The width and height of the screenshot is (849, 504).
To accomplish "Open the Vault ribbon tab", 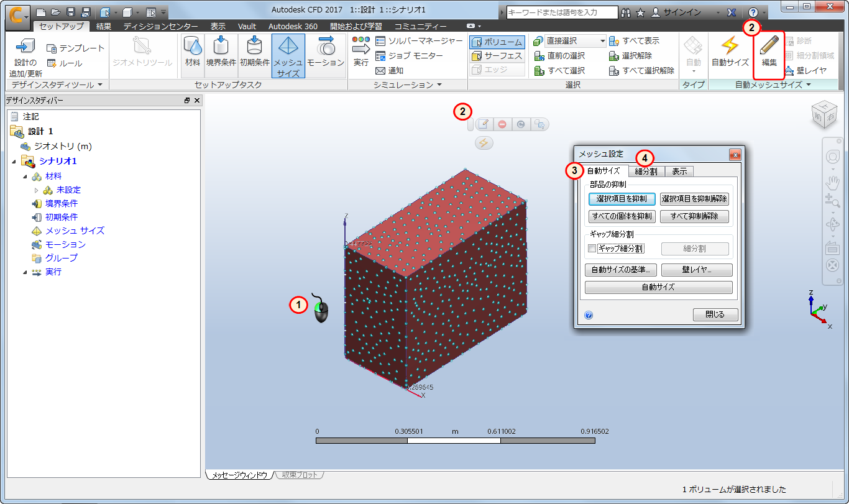I will (247, 27).
